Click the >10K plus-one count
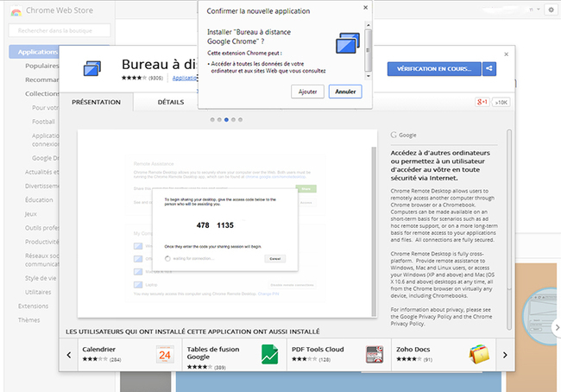Image resolution: width=561 pixels, height=392 pixels. coord(501,103)
